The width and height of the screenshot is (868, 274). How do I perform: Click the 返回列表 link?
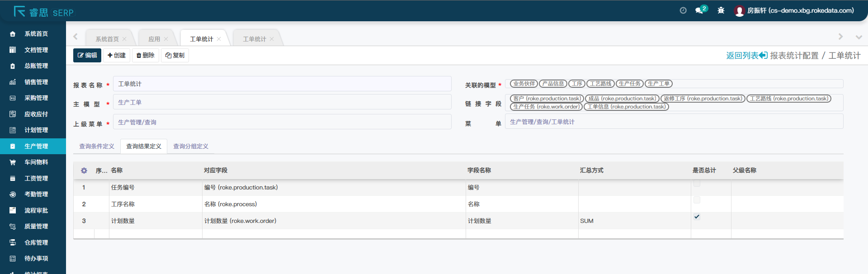point(746,56)
